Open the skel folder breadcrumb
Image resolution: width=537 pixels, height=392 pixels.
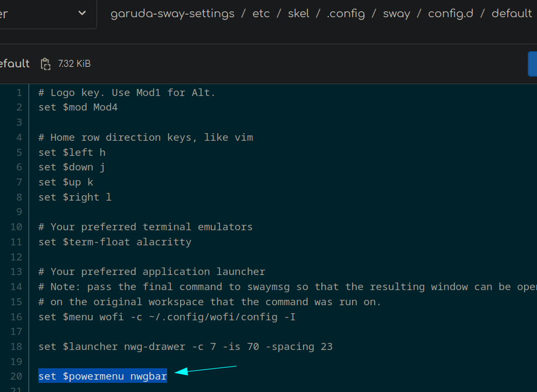299,13
